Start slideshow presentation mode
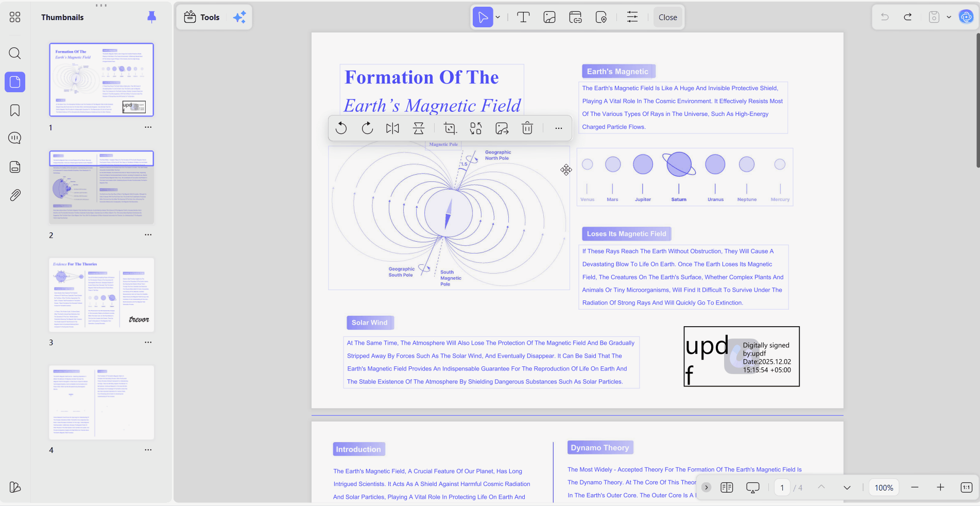Image resolution: width=980 pixels, height=506 pixels. click(753, 487)
